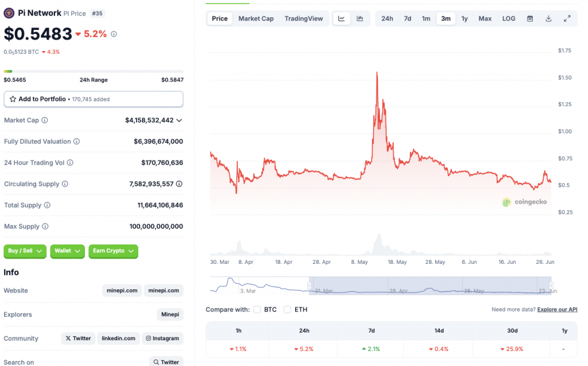
Task: Show Max Supply info icon
Action: (45, 226)
